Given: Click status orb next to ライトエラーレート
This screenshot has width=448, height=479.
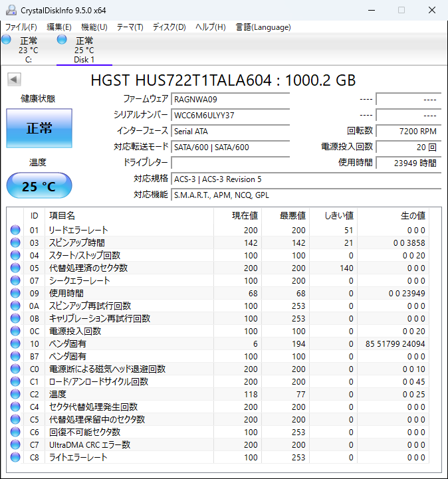Looking at the screenshot, I should pyautogui.click(x=15, y=457).
